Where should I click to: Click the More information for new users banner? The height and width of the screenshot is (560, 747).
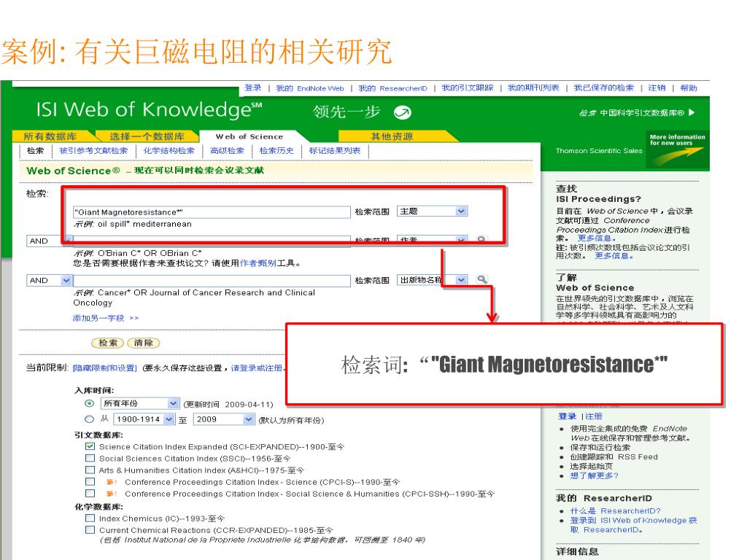[x=677, y=149]
